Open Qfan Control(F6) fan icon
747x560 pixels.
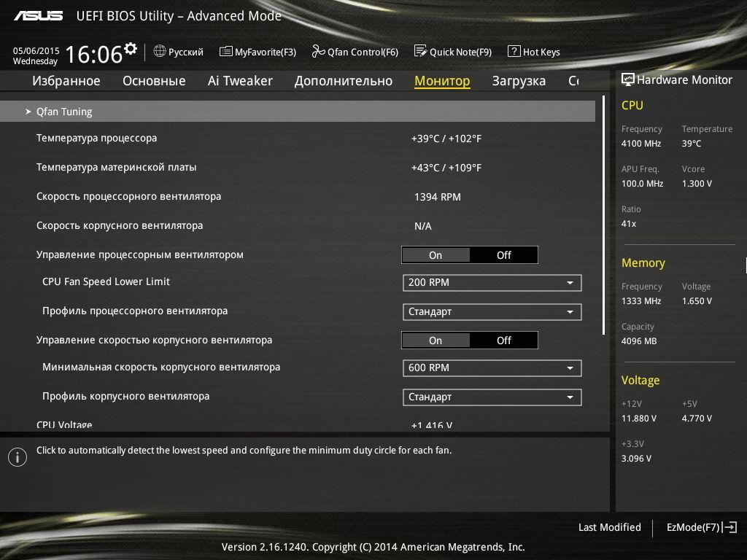tap(318, 52)
